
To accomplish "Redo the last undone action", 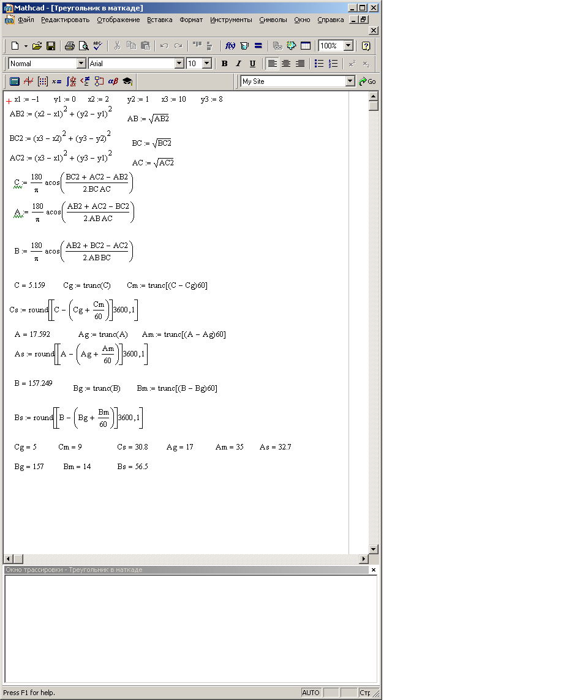I will tap(178, 45).
